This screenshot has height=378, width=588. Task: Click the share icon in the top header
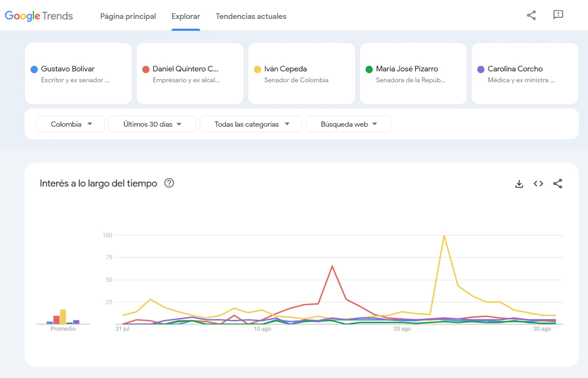(531, 15)
